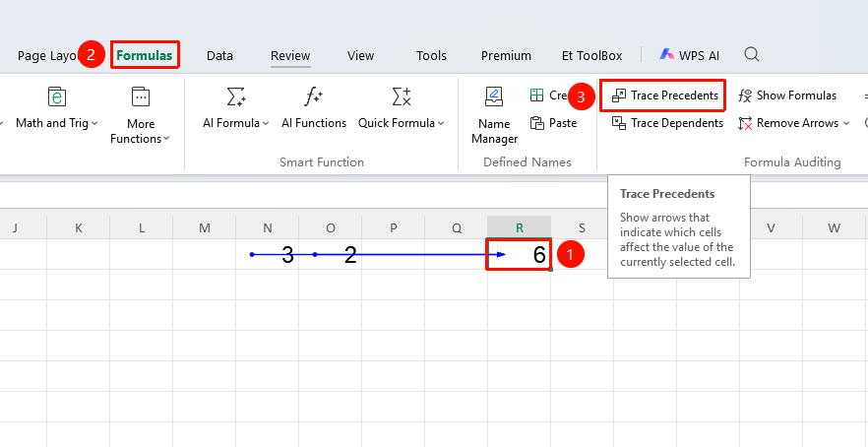This screenshot has width=868, height=447.
Task: Switch to the View tab
Action: [x=361, y=55]
